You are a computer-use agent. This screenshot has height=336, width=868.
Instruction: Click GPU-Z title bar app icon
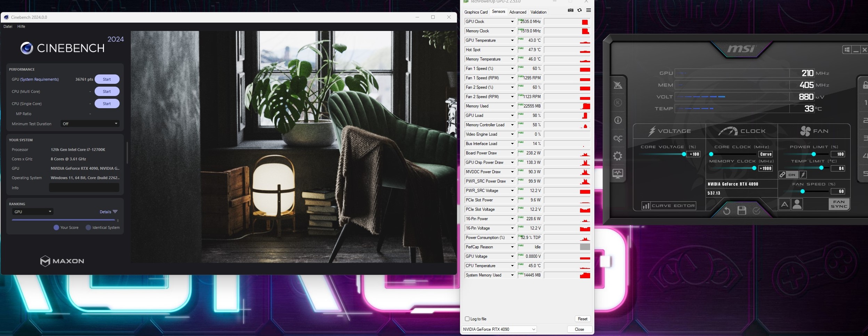click(x=466, y=1)
